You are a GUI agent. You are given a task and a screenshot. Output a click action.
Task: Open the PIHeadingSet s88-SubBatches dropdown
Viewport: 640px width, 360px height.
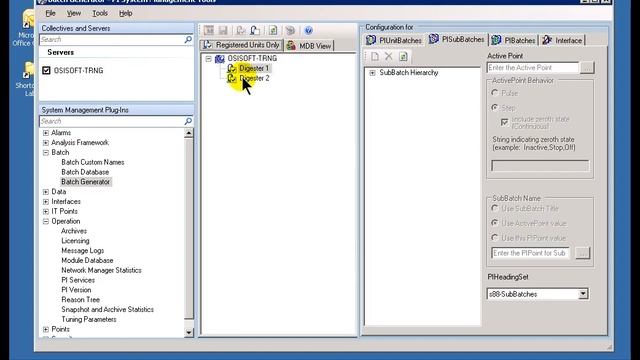[x=583, y=293]
